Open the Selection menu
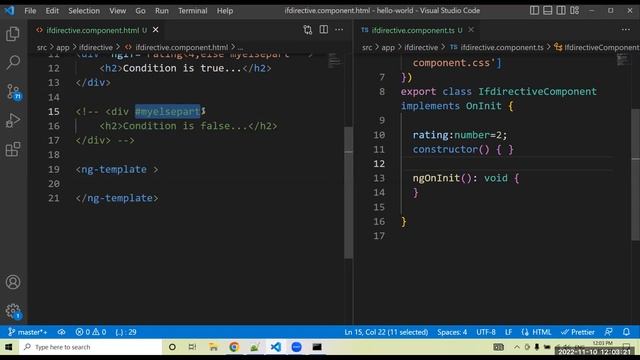 pyautogui.click(x=84, y=11)
